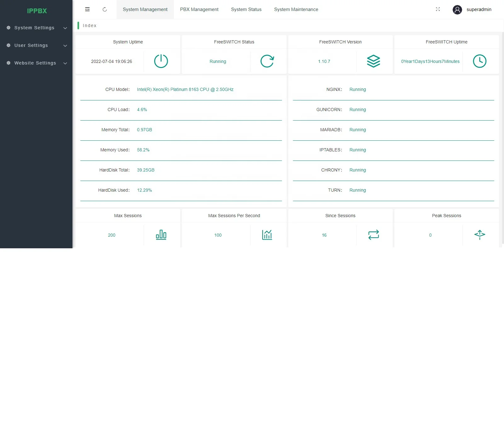The height and width of the screenshot is (428, 504).
Task: Refresh the page using top refresh icon
Action: [105, 9]
